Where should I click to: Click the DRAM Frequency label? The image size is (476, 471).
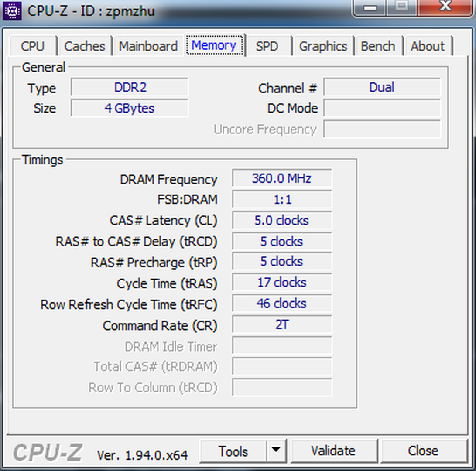(168, 180)
